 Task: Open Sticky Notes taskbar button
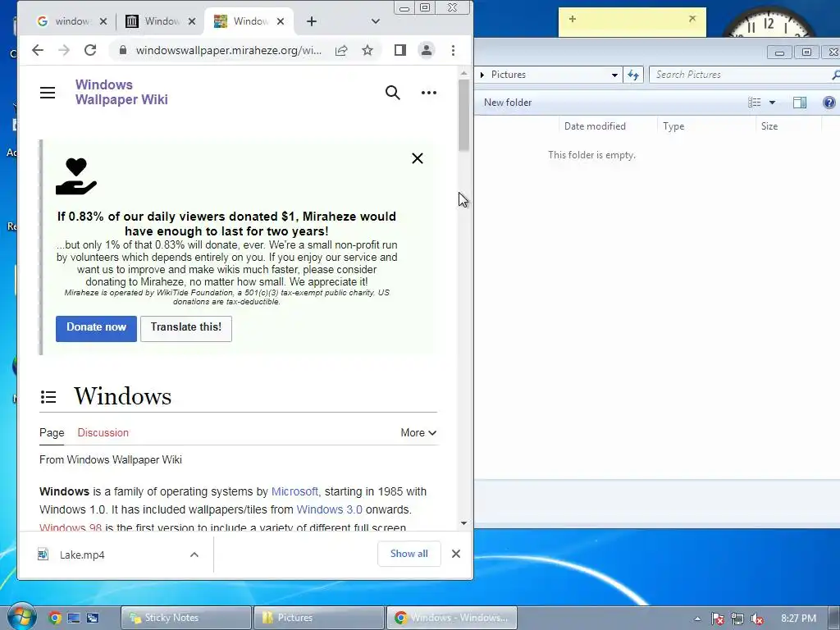click(186, 618)
